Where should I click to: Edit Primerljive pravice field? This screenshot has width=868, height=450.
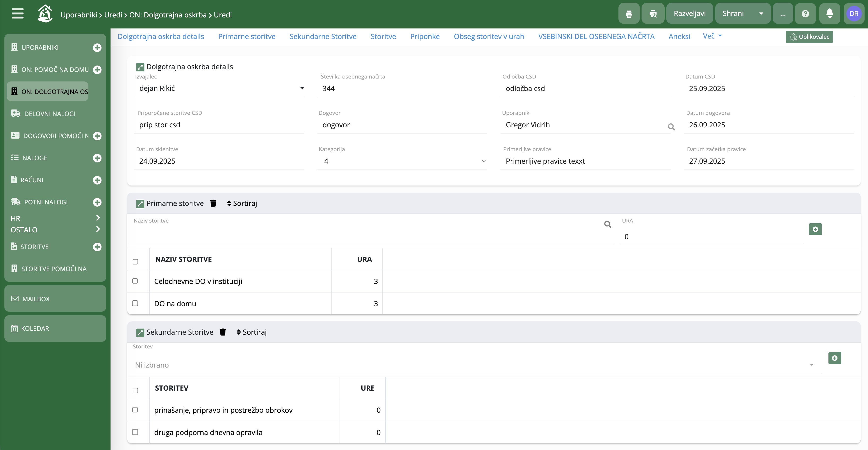pyautogui.click(x=585, y=161)
